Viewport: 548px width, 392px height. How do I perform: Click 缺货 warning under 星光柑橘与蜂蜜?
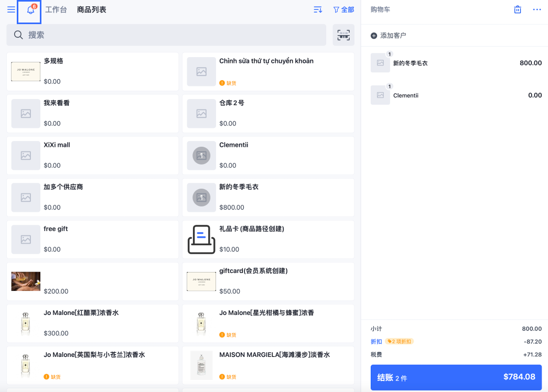pyautogui.click(x=228, y=335)
